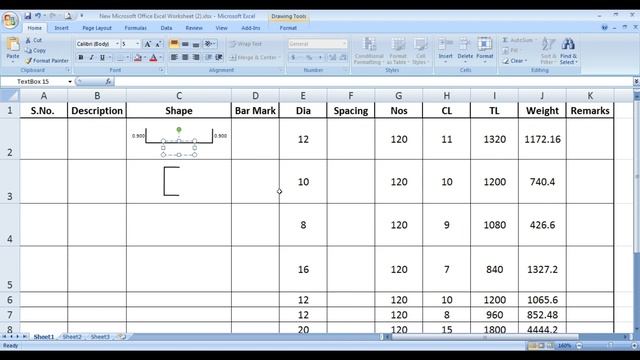The height and width of the screenshot is (360, 640).
Task: Increase font size with Grow Font icon
Action: [148, 44]
